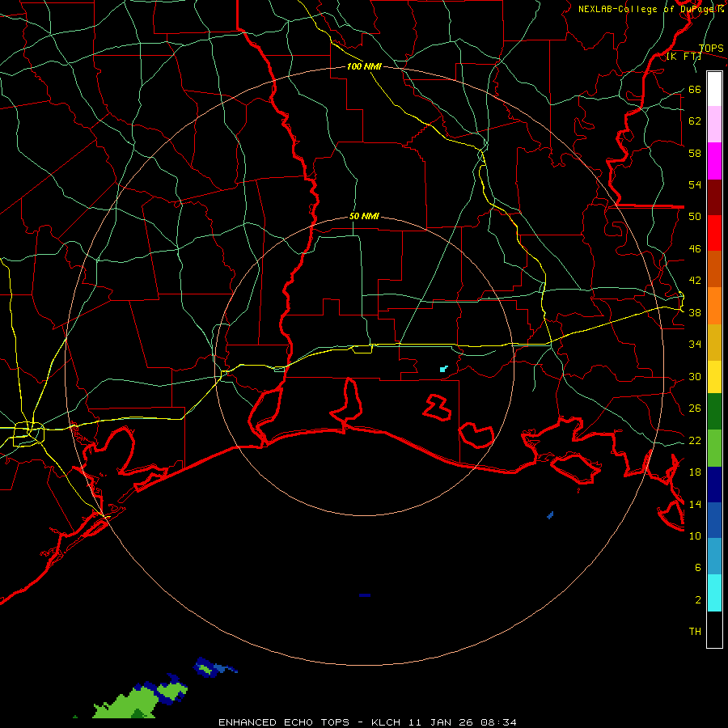The image size is (728, 728).
Task: Click the legend value 10
Action: (695, 536)
